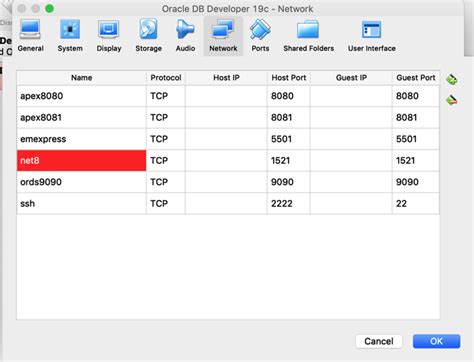Click the empty Host IP cell for ssh

click(226, 203)
